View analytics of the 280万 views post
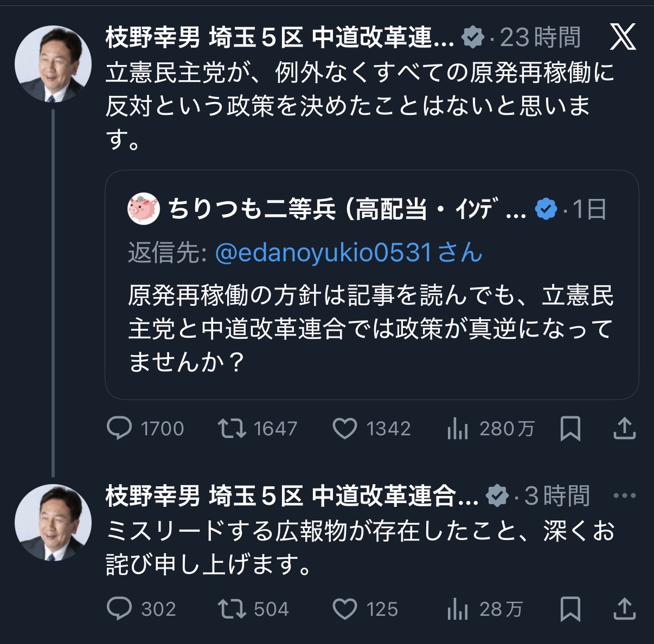 (458, 429)
